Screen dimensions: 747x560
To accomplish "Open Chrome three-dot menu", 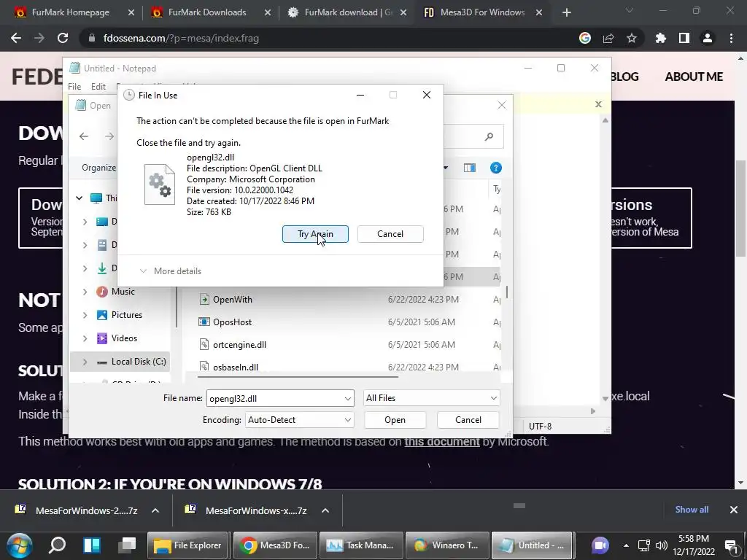I will (731, 38).
